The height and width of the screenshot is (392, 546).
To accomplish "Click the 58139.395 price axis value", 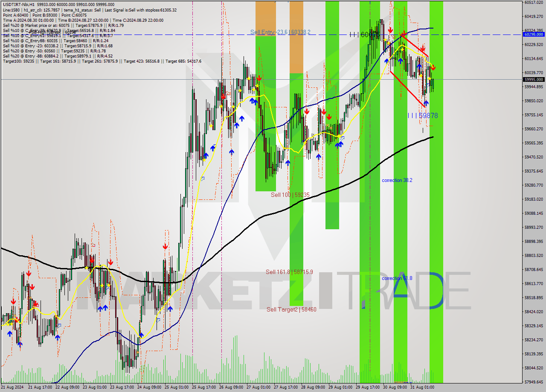I will point(534,354).
